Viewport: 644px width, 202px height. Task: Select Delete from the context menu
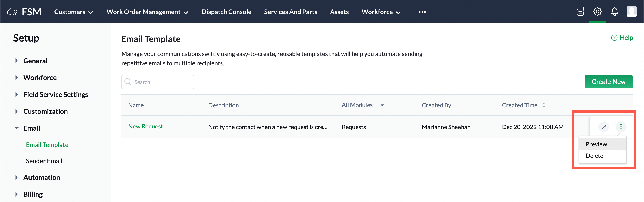pos(594,156)
